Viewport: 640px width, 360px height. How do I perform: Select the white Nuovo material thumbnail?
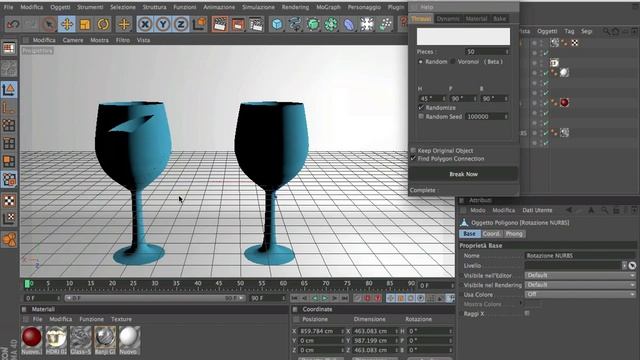coord(129,338)
